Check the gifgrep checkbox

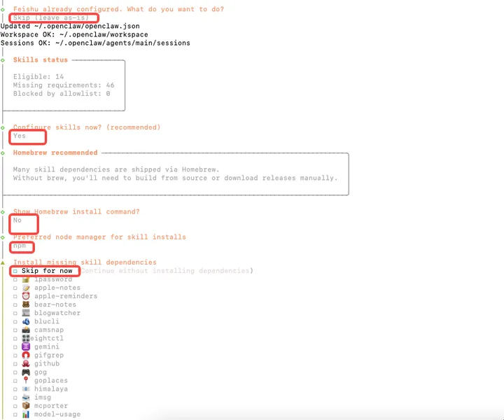tap(15, 356)
